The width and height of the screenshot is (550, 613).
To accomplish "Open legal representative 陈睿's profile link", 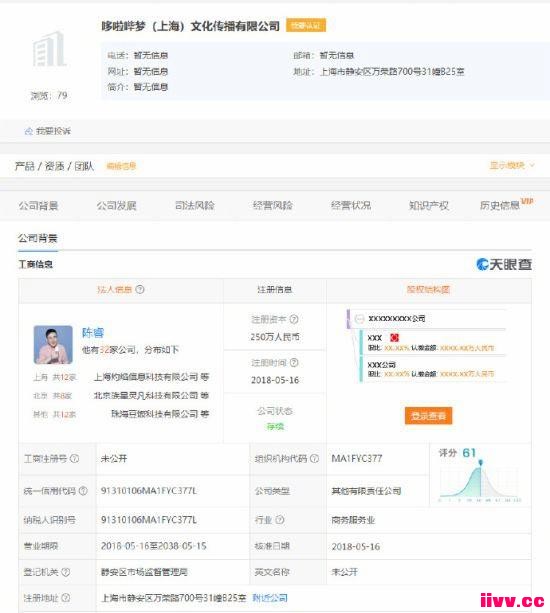I will point(93,332).
